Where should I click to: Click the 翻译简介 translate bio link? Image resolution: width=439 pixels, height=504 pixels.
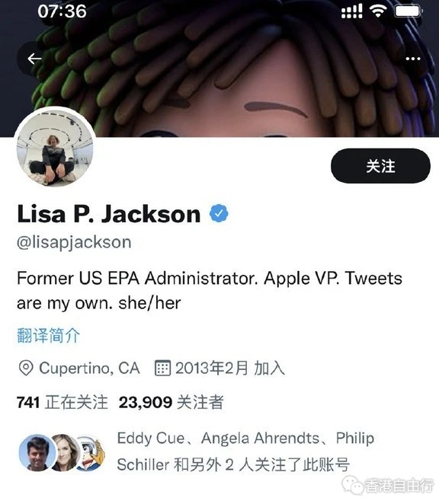pos(48,336)
